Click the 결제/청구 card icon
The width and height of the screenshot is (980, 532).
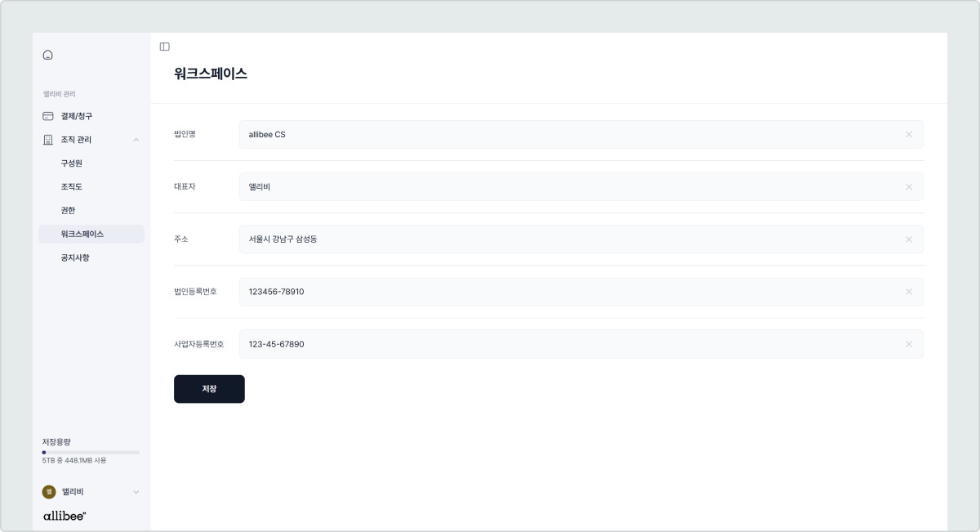pyautogui.click(x=48, y=116)
